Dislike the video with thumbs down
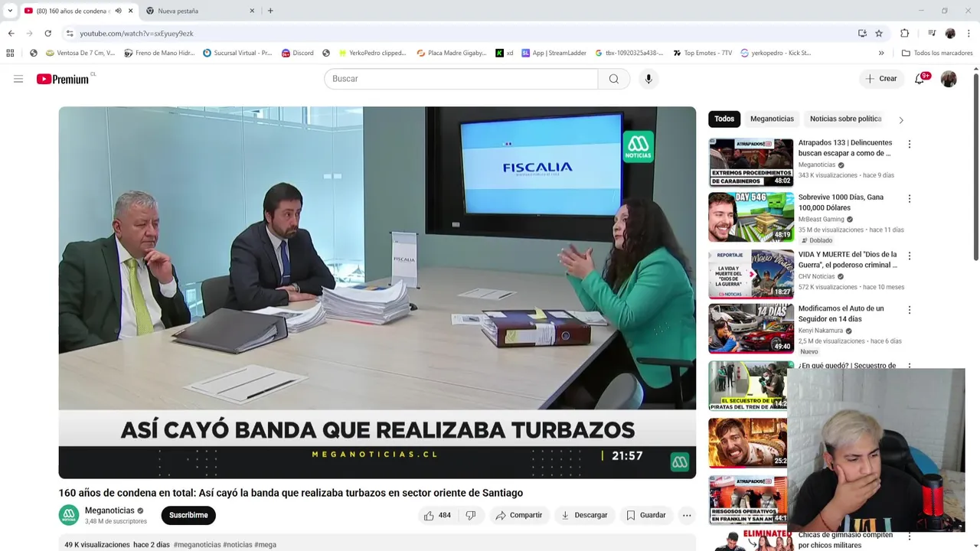Viewport: 980px width, 551px height. [x=471, y=515]
